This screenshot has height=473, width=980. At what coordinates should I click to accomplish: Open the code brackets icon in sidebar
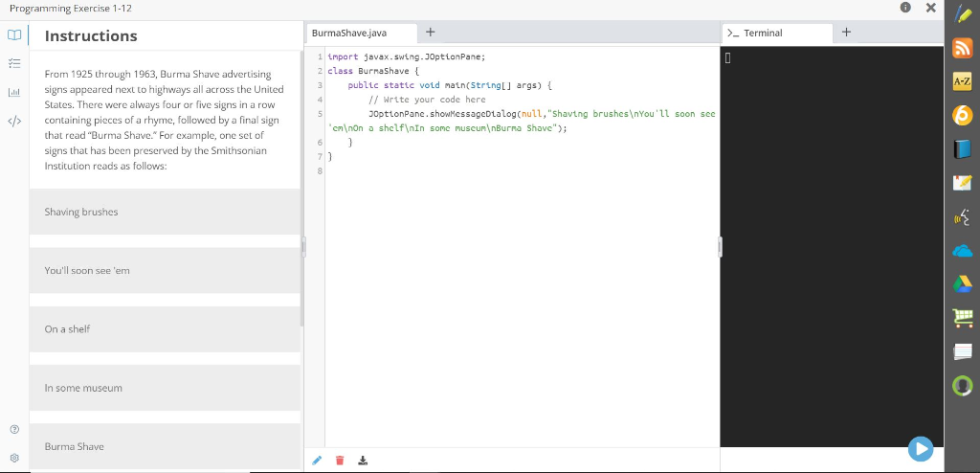[x=13, y=122]
